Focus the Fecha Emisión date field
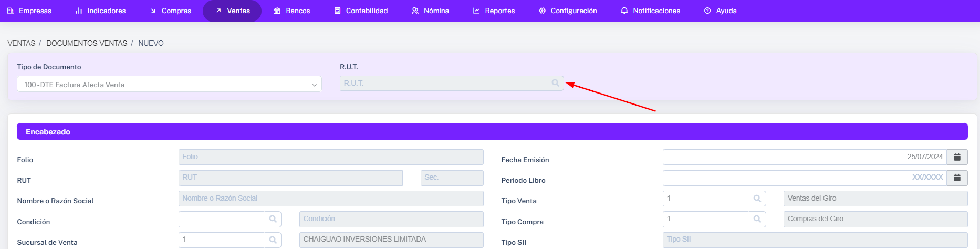 pyautogui.click(x=805, y=157)
